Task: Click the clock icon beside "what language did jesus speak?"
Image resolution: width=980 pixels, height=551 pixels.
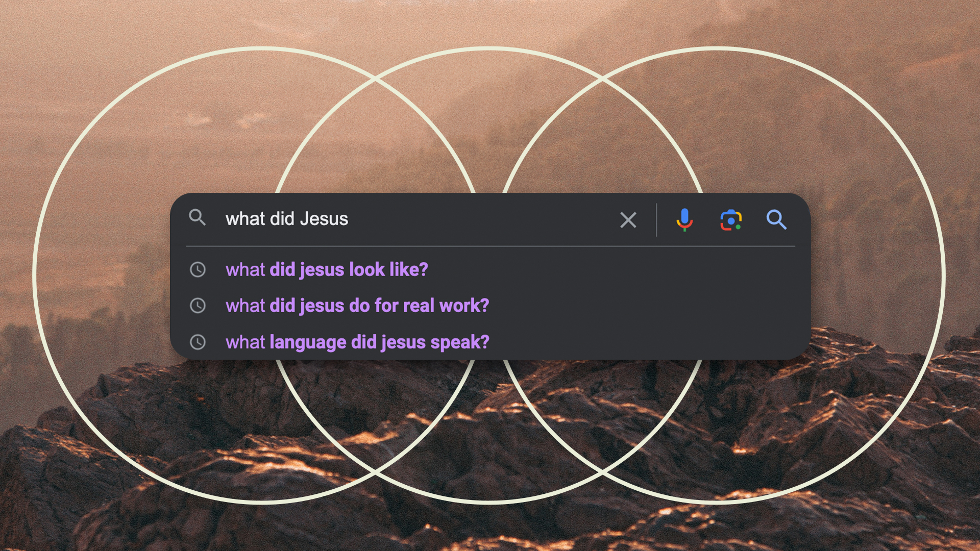Action: pos(198,342)
